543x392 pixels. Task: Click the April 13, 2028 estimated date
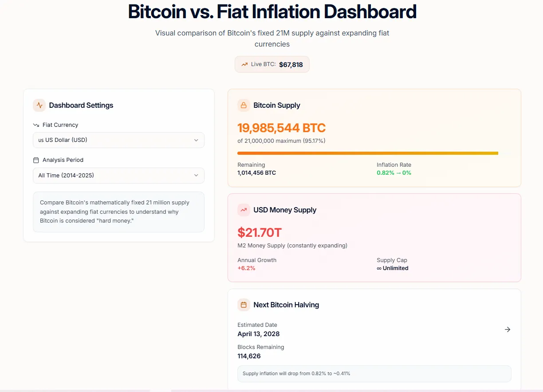tap(258, 334)
